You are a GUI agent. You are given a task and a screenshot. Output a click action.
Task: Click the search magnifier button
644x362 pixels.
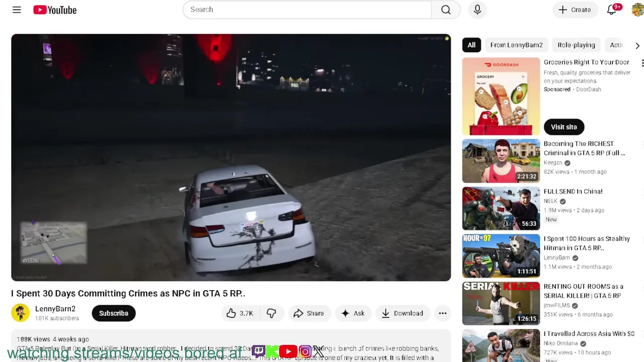click(x=446, y=10)
